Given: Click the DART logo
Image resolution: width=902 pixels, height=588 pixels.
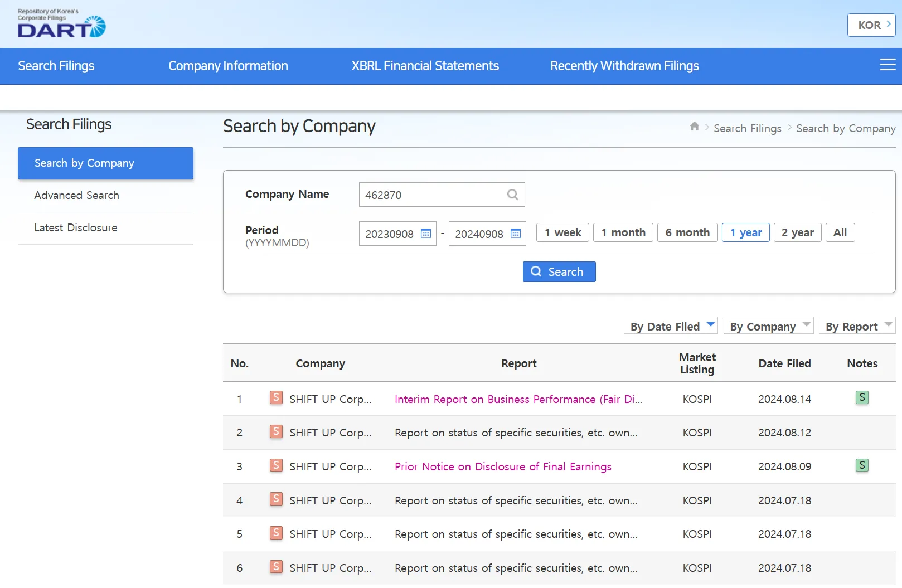Looking at the screenshot, I should pos(61,24).
